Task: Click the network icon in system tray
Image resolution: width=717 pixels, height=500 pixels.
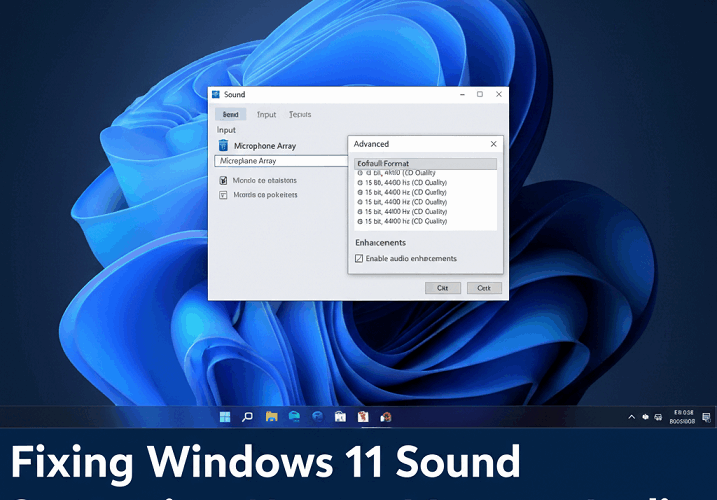Action: [x=645, y=417]
